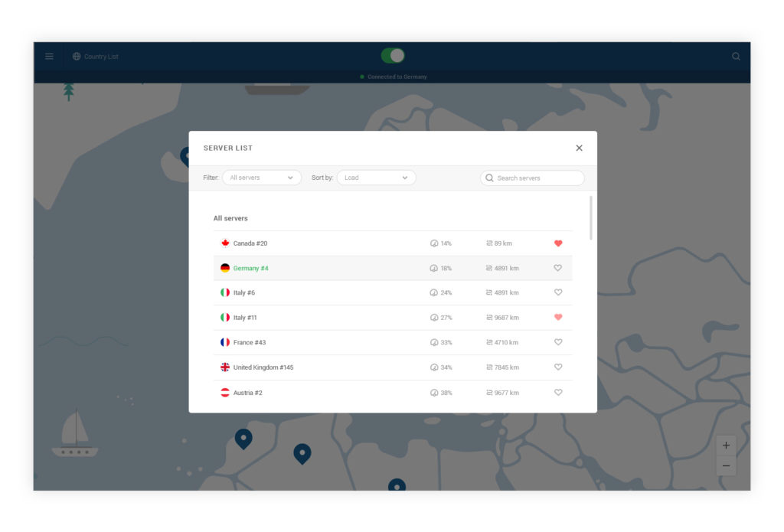Viewport: 784px width, 532px height.
Task: Click the server list scrollbar
Action: [x=590, y=218]
